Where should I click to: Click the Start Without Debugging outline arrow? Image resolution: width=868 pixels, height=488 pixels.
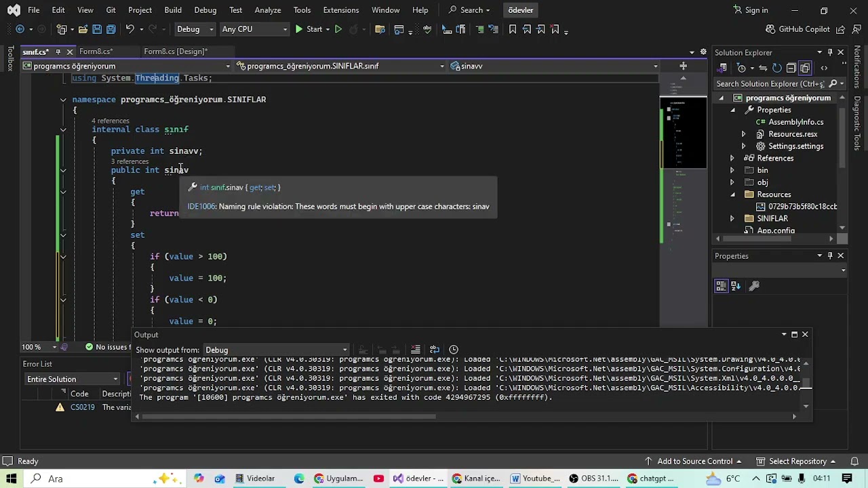338,29
